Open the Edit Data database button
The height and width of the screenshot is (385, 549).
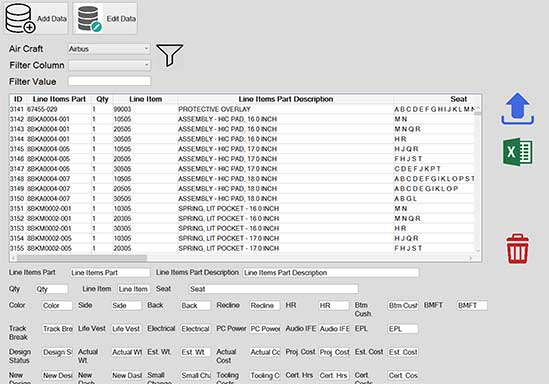tap(105, 19)
